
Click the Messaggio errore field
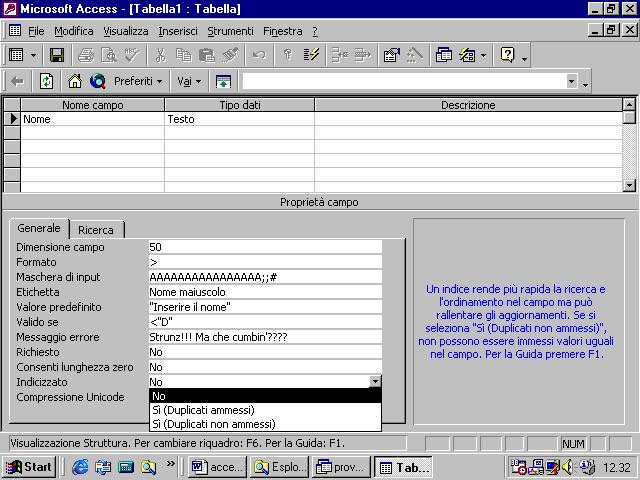pos(265,337)
